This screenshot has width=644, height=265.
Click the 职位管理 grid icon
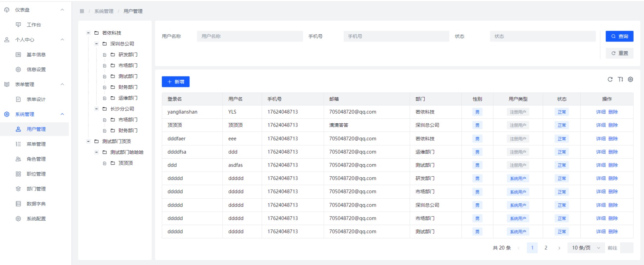tap(18, 174)
